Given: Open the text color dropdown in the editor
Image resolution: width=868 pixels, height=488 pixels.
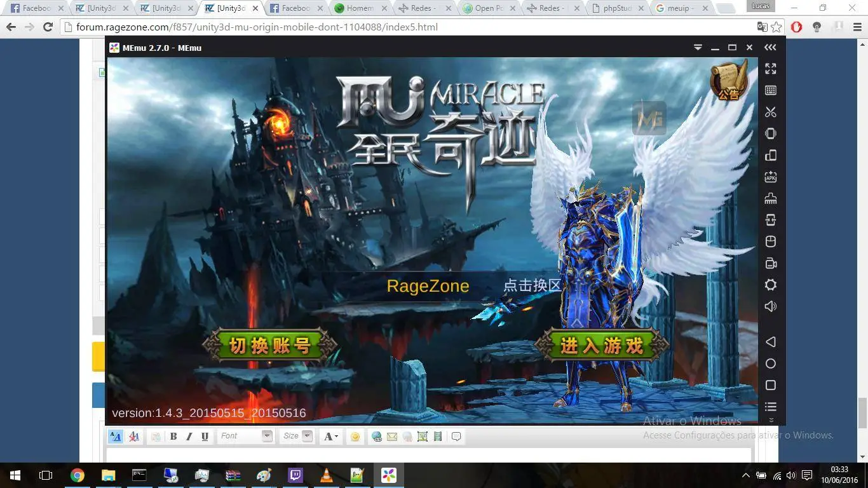Looking at the screenshot, I should click(331, 437).
